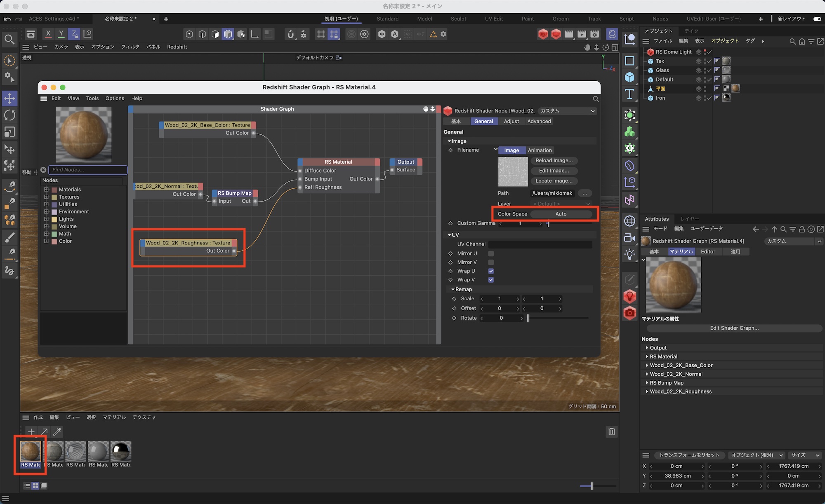The width and height of the screenshot is (825, 504).
Task: Switch to the Adjust tab
Action: [511, 121]
